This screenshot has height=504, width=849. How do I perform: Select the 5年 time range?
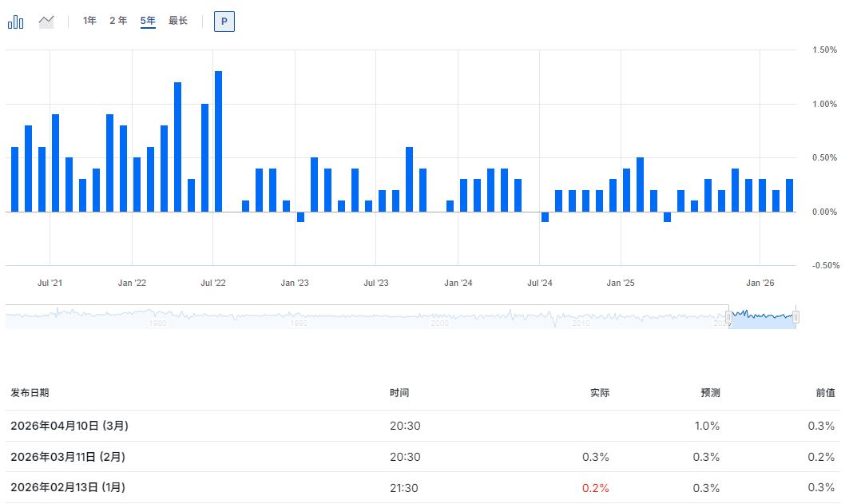tap(148, 21)
